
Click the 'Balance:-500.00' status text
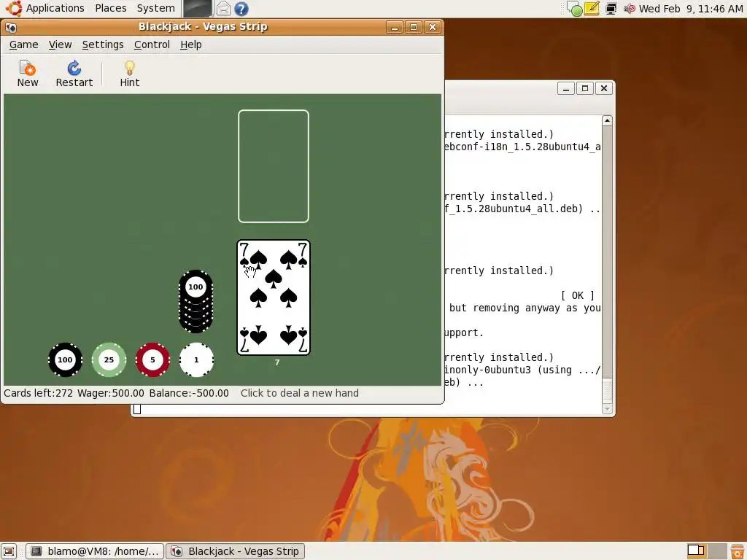[x=189, y=393]
